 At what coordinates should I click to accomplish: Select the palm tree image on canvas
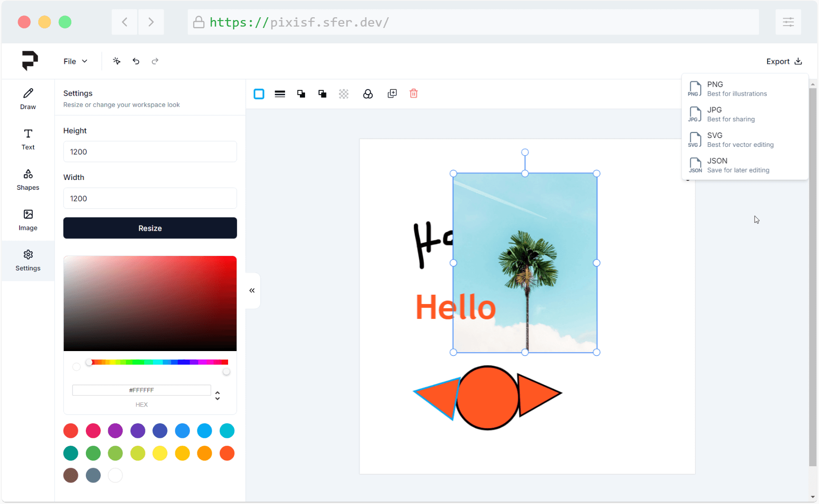click(x=525, y=262)
